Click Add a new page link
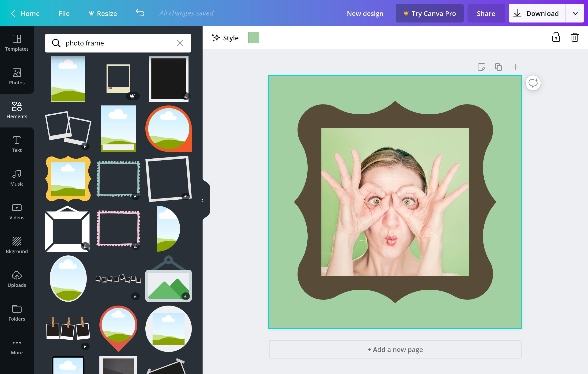Image resolution: width=588 pixels, height=374 pixels. tap(395, 349)
